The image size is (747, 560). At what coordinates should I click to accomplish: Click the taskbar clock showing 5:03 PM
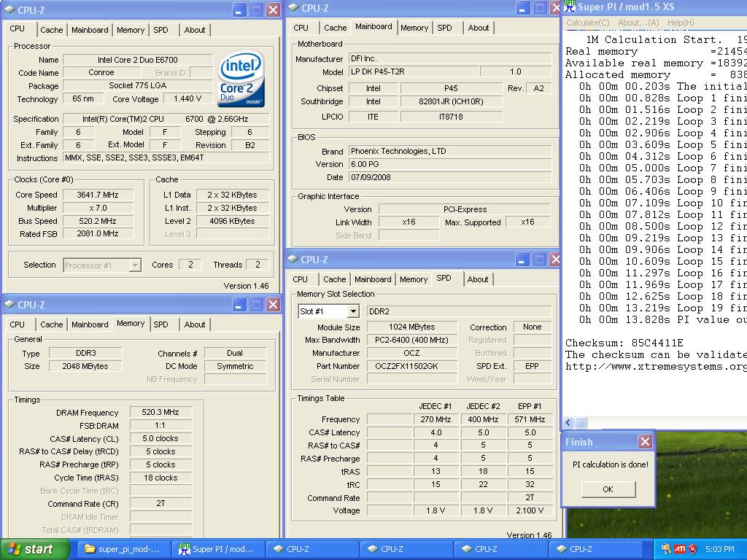719,549
